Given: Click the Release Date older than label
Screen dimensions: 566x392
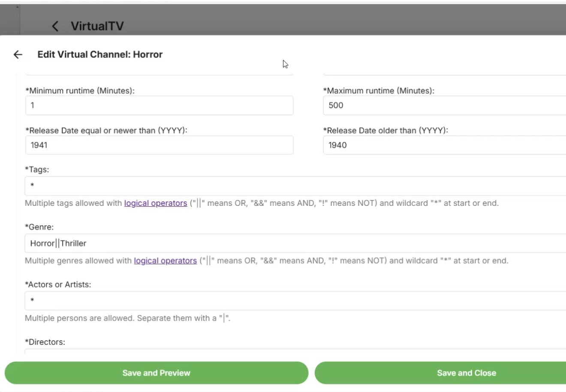Looking at the screenshot, I should click(x=385, y=130).
